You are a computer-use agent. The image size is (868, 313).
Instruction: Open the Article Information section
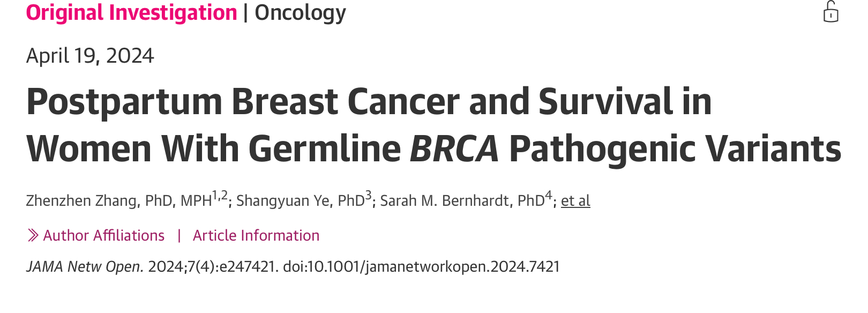(256, 235)
